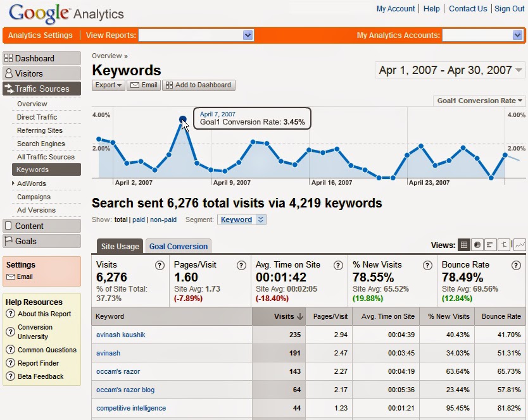Open the Search Engines report
528x420 pixels.
(x=41, y=144)
